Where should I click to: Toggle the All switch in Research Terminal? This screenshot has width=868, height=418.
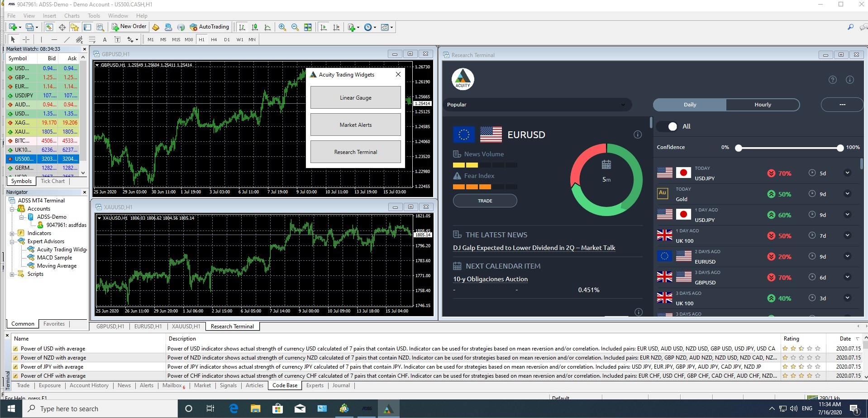click(667, 126)
